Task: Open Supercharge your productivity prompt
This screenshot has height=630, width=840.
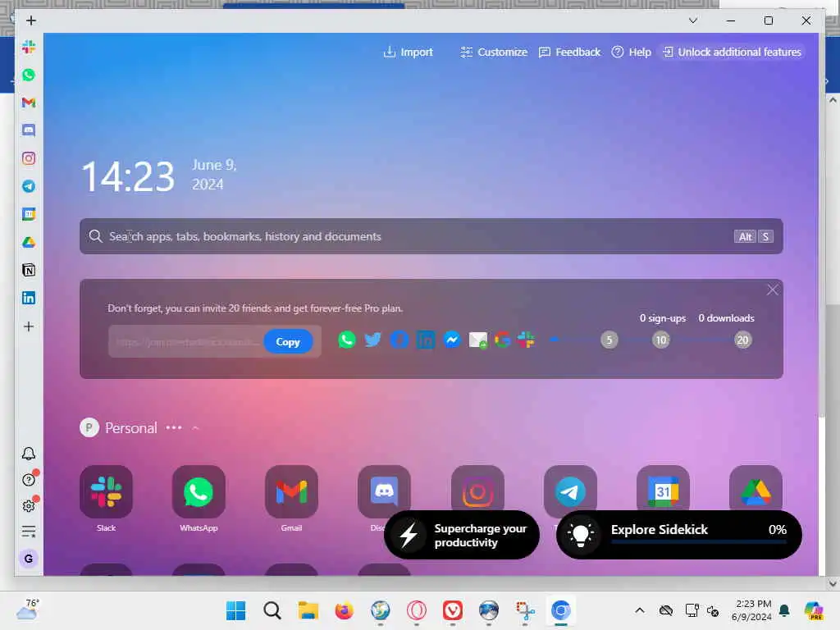Action: click(462, 535)
